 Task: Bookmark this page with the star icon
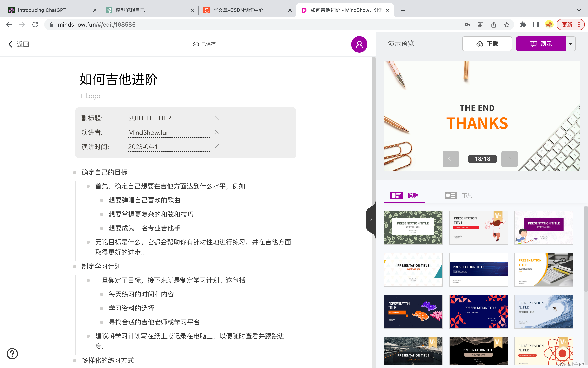(x=507, y=25)
